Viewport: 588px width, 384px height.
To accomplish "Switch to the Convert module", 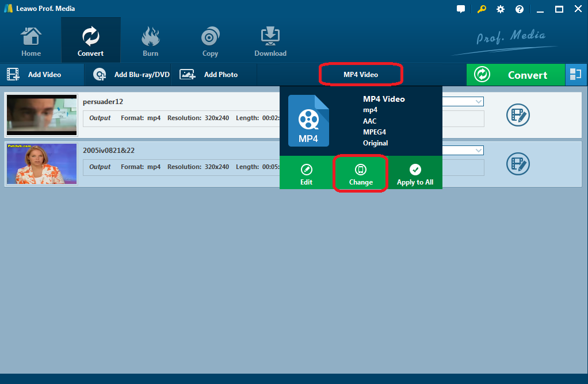I will [x=91, y=40].
